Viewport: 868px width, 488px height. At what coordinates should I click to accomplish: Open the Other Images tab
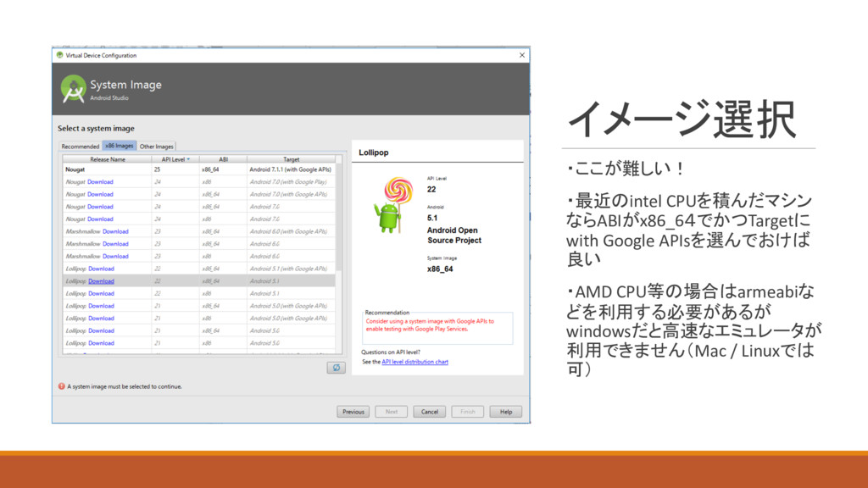point(156,146)
